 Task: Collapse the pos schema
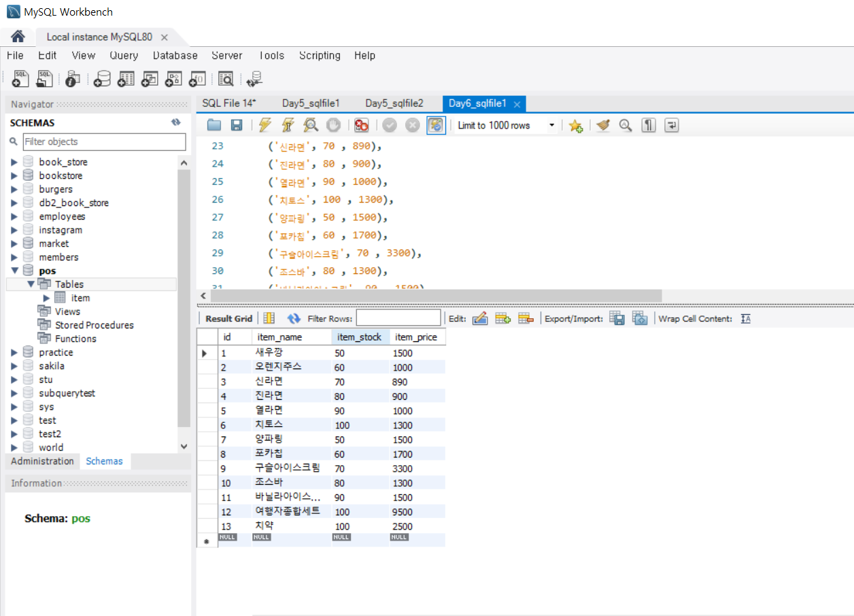coord(14,271)
